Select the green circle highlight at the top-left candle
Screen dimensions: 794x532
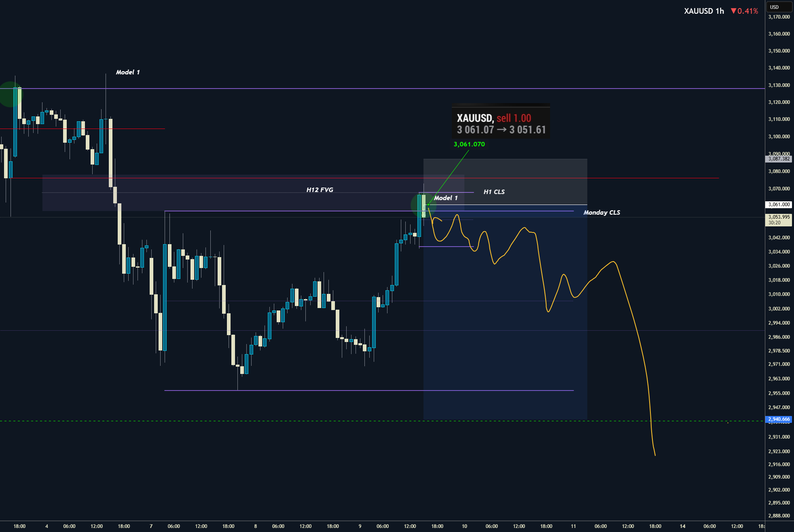point(10,94)
